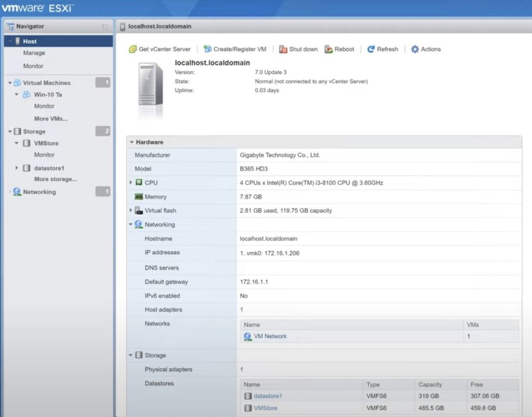Click the CPU chip icon in Hardware
The height and width of the screenshot is (417, 532).
coord(139,183)
